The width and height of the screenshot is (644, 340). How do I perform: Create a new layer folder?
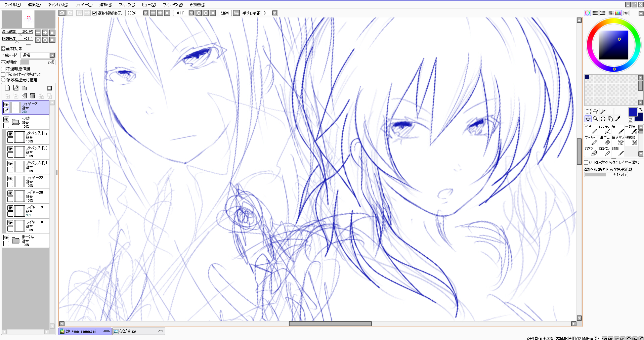pos(24,88)
